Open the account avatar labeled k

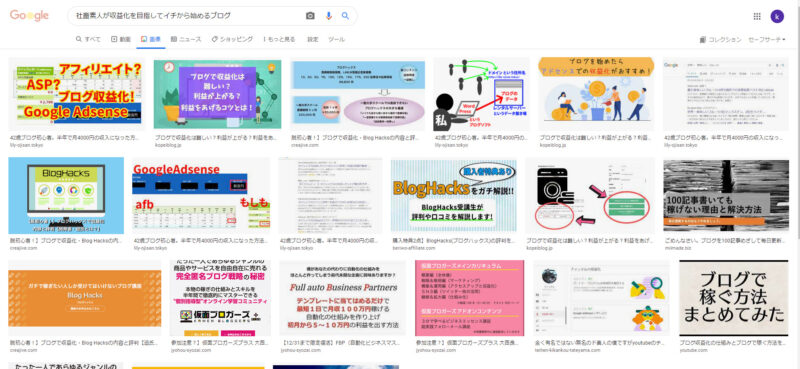point(777,16)
